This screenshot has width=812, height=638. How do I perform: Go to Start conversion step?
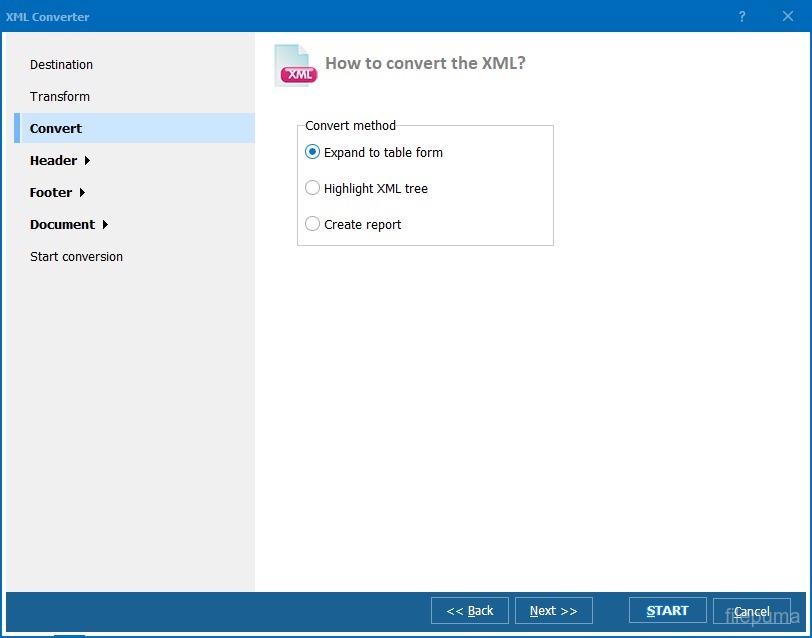point(76,257)
